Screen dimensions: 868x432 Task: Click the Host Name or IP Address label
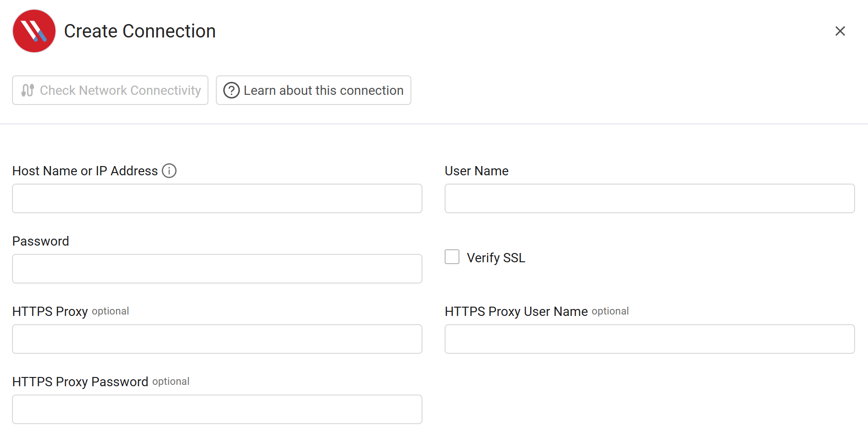coord(85,171)
